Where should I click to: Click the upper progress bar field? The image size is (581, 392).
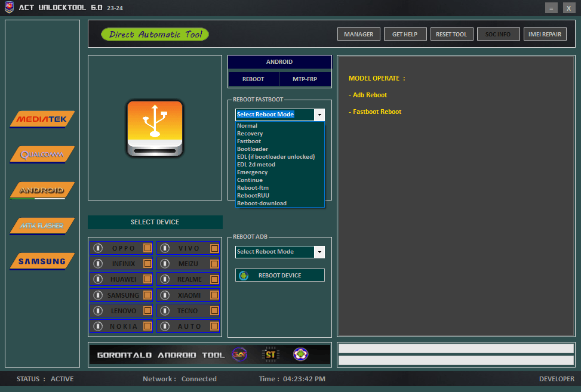click(456, 348)
